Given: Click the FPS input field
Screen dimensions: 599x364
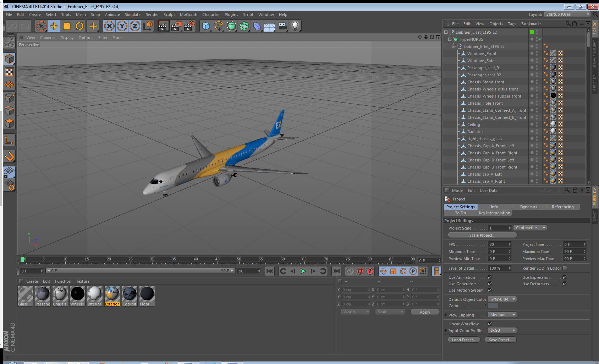Looking at the screenshot, I should (500, 244).
